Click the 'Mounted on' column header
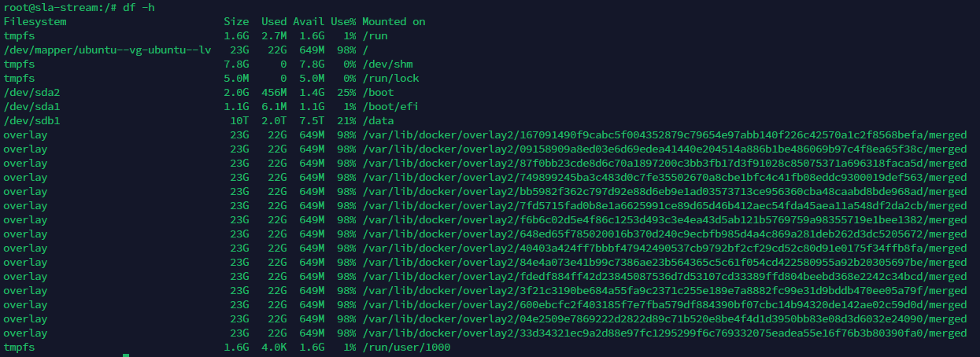This screenshot has width=980, height=357. [x=394, y=22]
